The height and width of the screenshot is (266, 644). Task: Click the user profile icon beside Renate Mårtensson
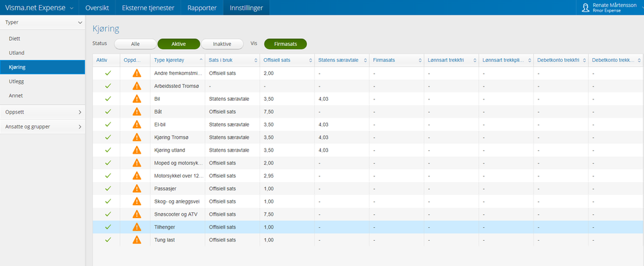point(586,8)
